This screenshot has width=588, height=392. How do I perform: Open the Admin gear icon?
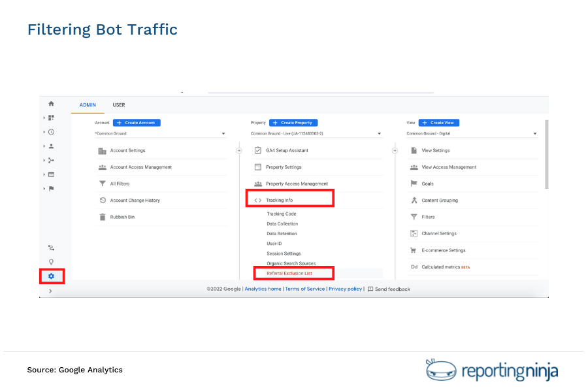click(x=52, y=276)
